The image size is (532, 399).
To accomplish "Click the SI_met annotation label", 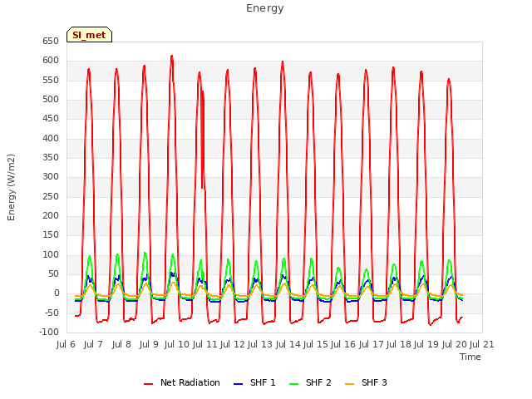I will click(89, 35).
